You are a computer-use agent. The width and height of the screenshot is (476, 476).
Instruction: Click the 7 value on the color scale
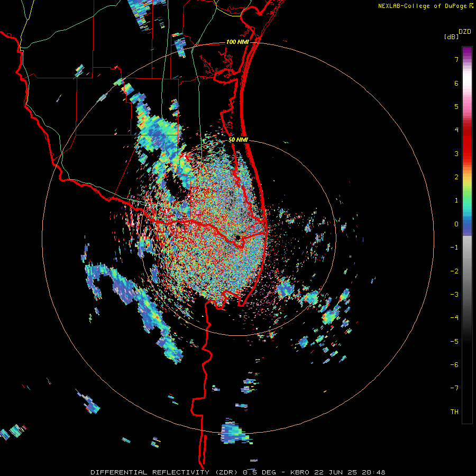456,59
